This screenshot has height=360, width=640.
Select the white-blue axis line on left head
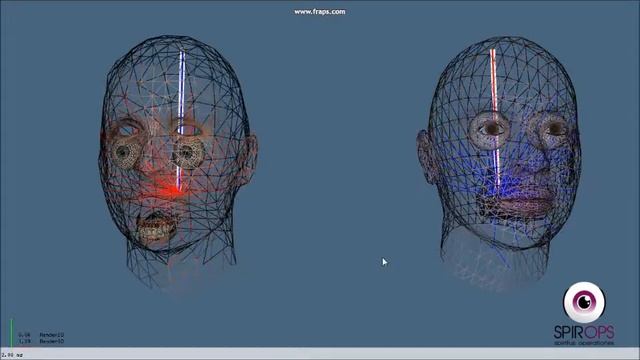pos(180,121)
